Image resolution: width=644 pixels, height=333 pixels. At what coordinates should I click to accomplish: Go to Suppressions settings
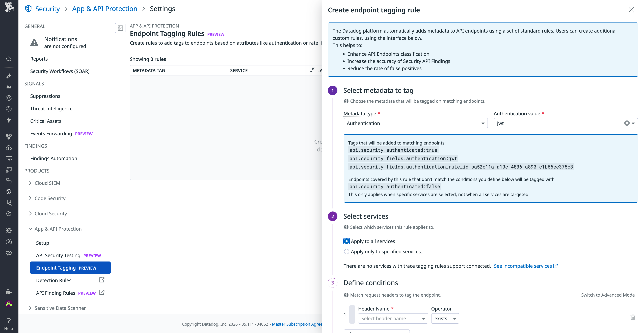coord(45,96)
